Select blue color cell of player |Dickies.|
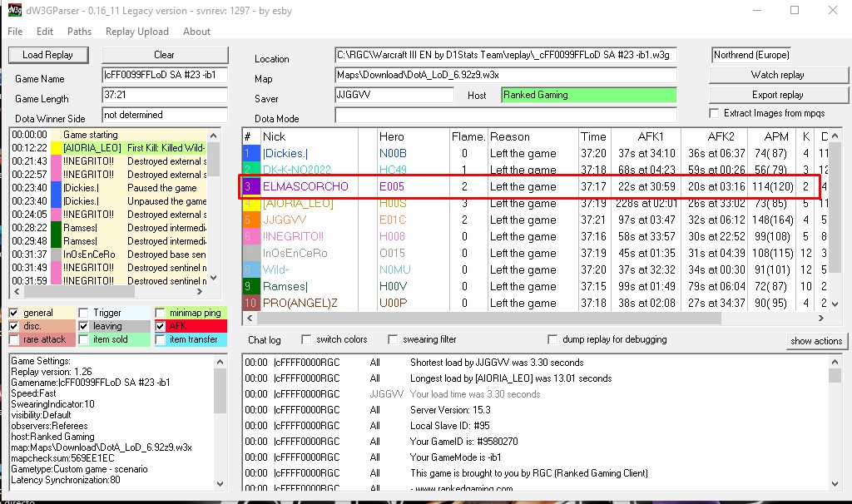852x504 pixels. [250, 154]
